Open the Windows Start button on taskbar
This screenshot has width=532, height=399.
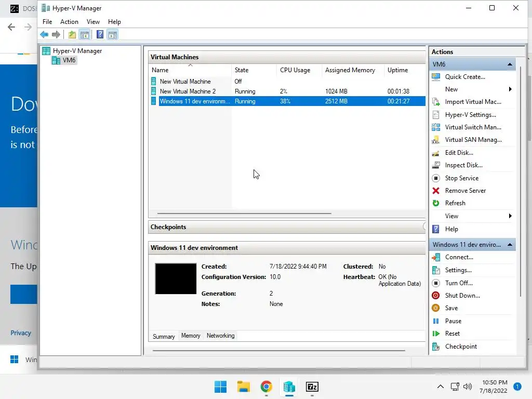coord(220,387)
